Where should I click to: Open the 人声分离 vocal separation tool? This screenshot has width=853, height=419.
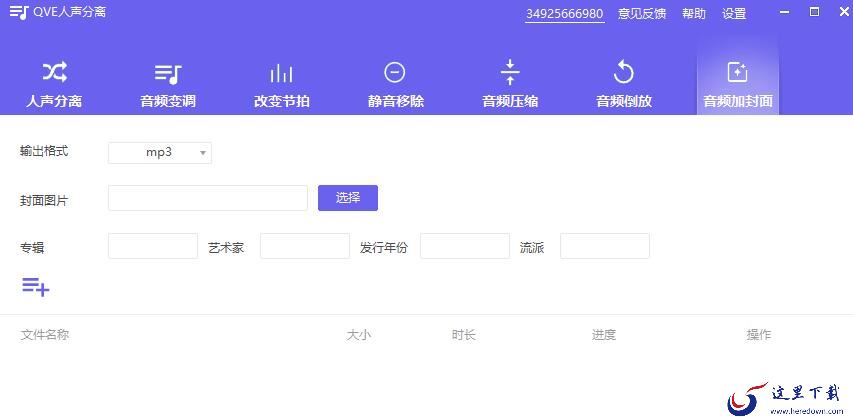(54, 84)
